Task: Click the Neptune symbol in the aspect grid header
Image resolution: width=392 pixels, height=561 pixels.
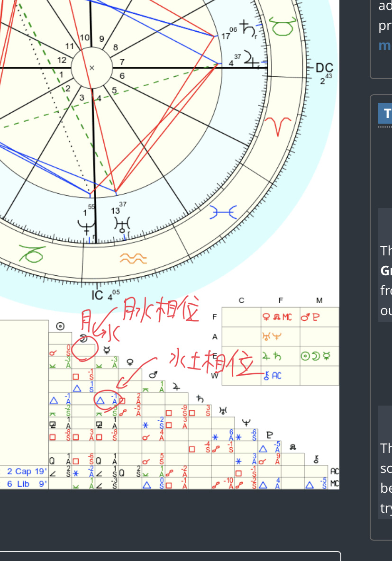Action: [246, 423]
